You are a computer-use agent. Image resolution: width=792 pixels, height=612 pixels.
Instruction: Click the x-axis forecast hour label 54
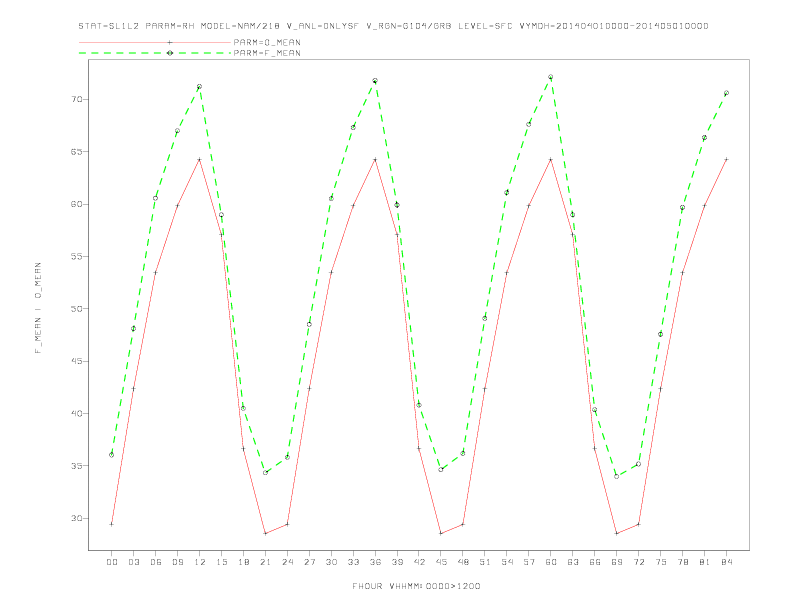click(x=507, y=562)
